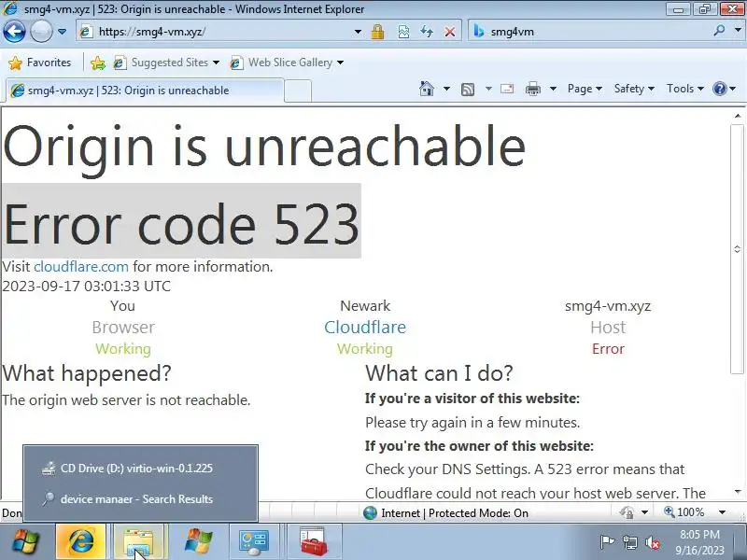747x560 pixels.
Task: Open Action Center flag tray icon
Action: (606, 542)
